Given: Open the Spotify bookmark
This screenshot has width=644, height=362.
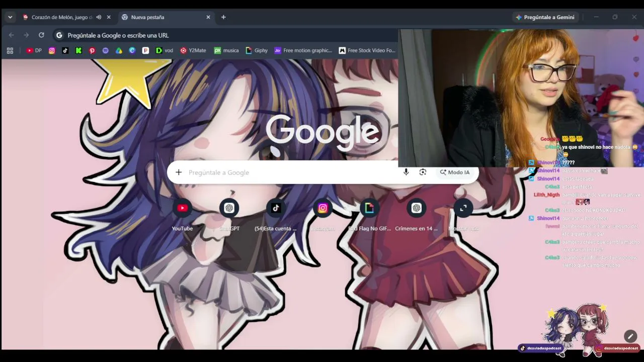Looking at the screenshot, I should click(105, 50).
